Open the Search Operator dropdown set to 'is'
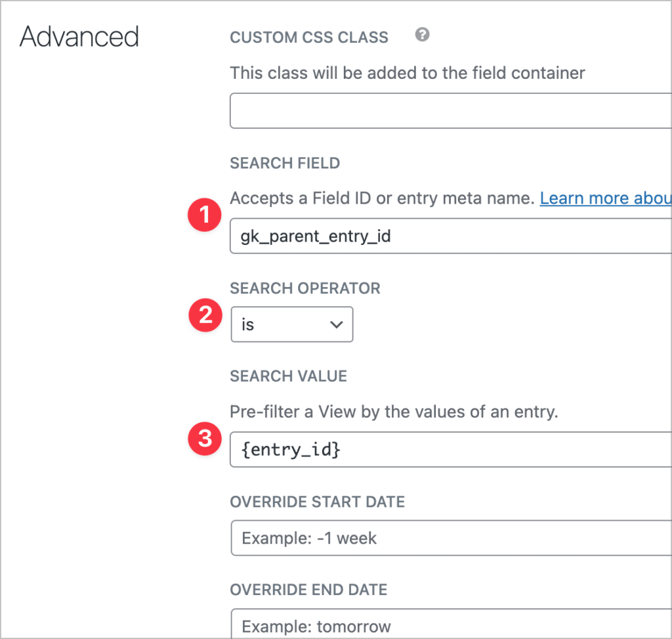 292,324
